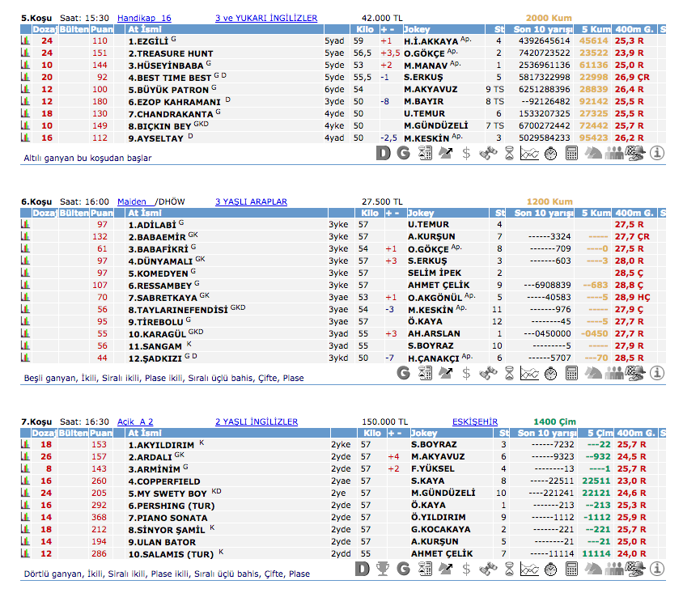Follow the ESKİŞEHİR link in race 7
700x593 pixels.
(x=474, y=421)
